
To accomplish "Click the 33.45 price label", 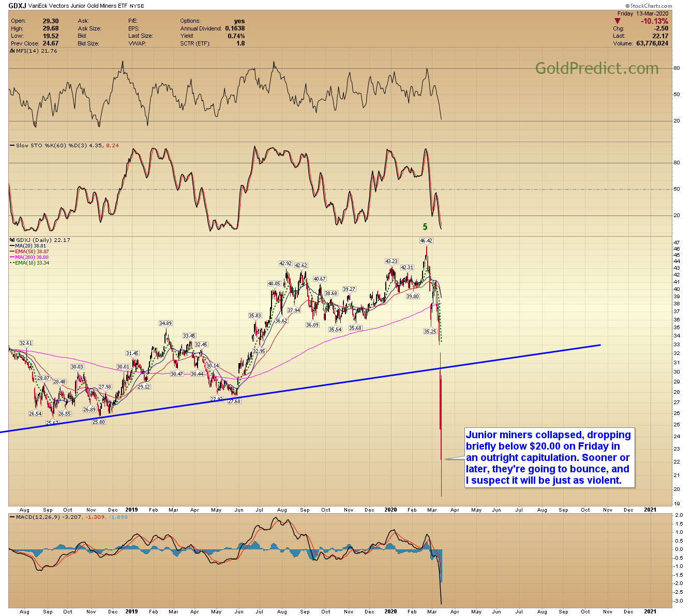I will 189,336.
